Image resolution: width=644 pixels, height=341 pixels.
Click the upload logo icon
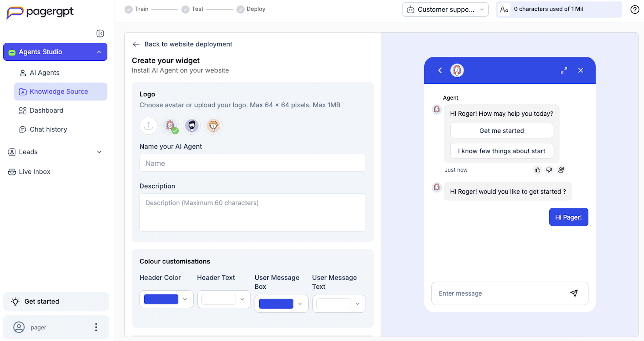(x=148, y=126)
